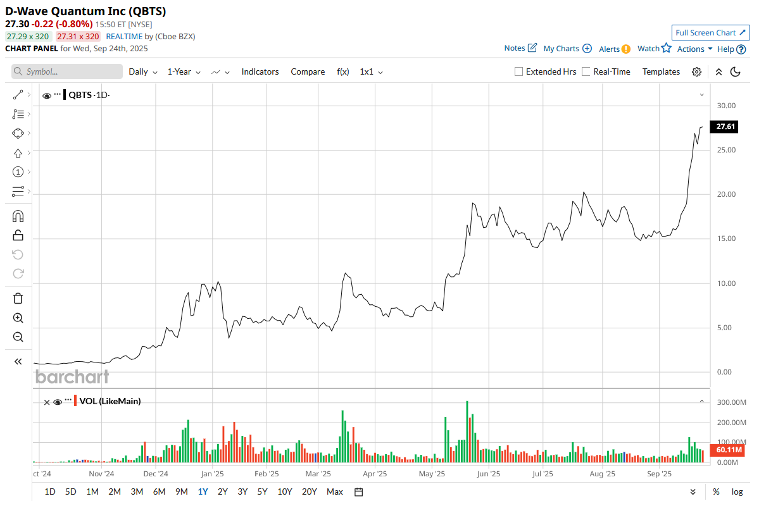Viewport: 778px width, 532px height.
Task: Zoom in on the chart
Action: [x=18, y=318]
